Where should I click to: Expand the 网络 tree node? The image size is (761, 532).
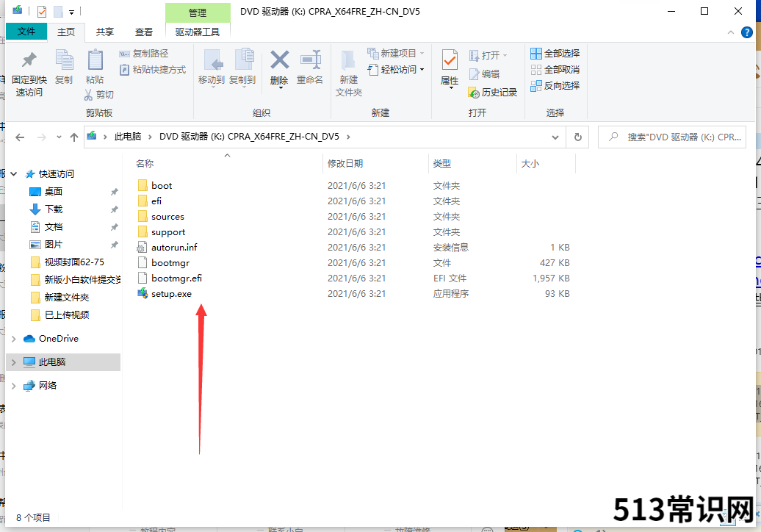13,386
